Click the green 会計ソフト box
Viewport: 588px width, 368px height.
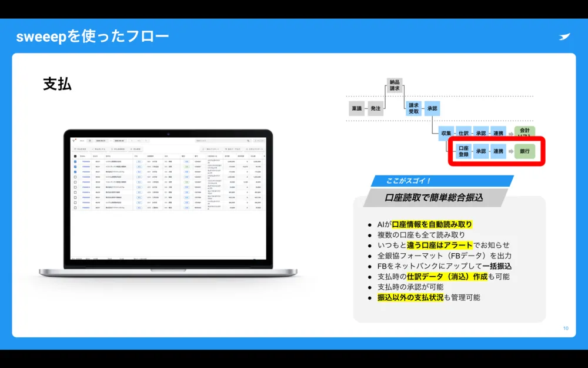click(524, 132)
